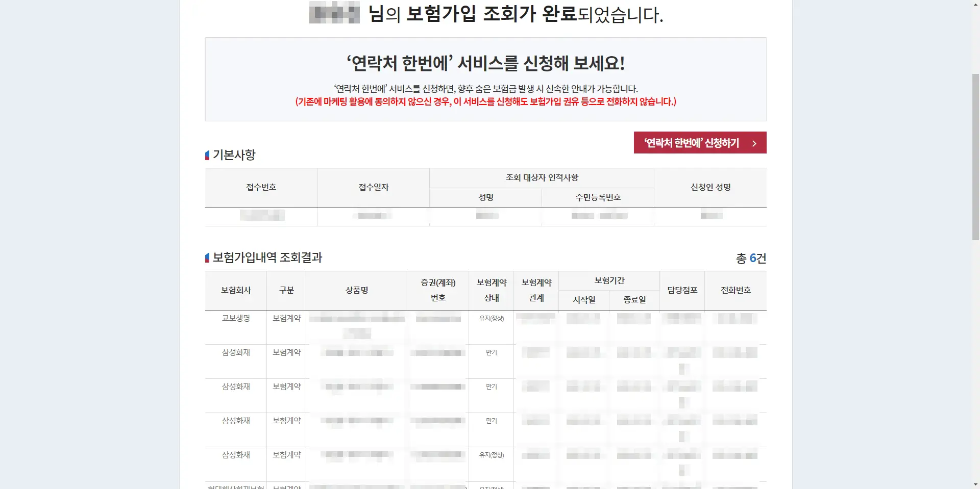Click the 보험가입내역 조회결과 section title
This screenshot has width=980, height=489.
267,258
